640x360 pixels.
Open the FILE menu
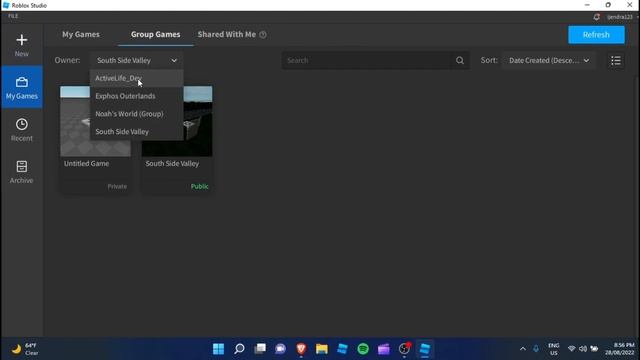pos(13,16)
